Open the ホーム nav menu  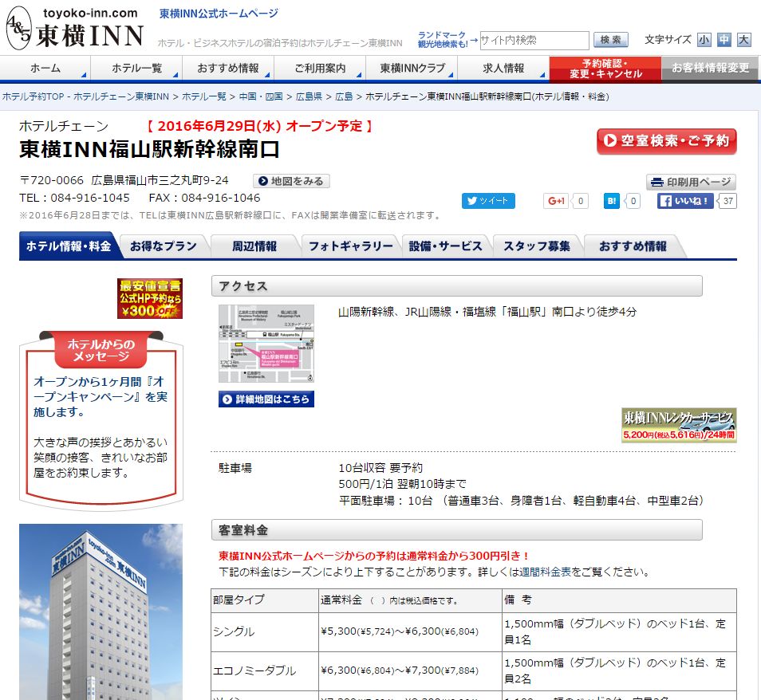(x=45, y=68)
